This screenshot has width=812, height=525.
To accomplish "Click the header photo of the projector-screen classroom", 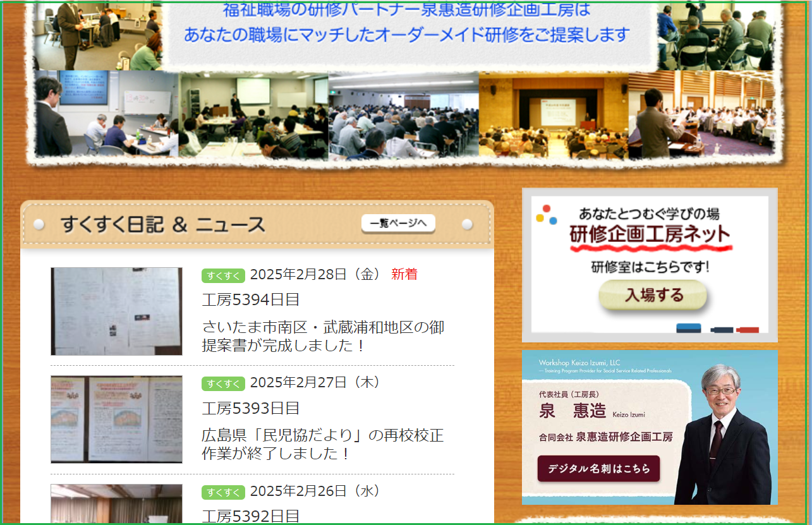I will tap(253, 114).
